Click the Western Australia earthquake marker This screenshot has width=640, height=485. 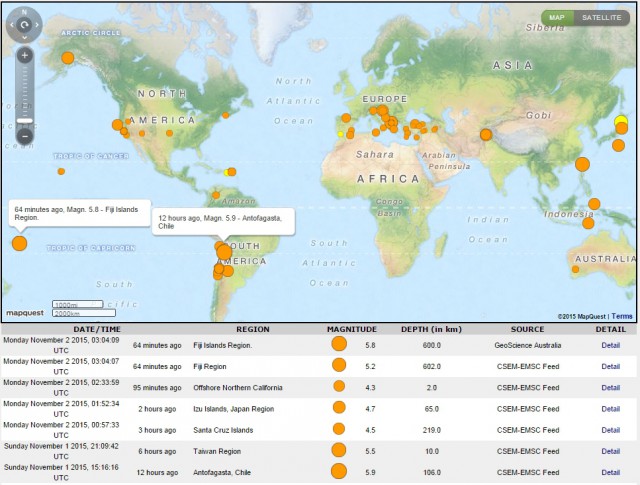[x=576, y=269]
